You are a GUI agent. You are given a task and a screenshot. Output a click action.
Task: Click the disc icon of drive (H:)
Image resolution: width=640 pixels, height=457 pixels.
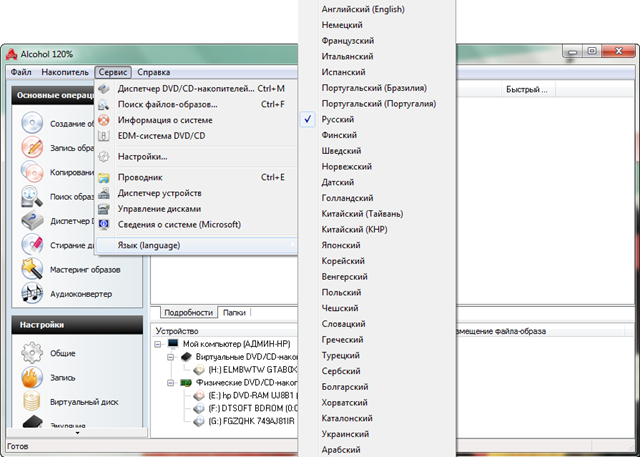pyautogui.click(x=199, y=370)
